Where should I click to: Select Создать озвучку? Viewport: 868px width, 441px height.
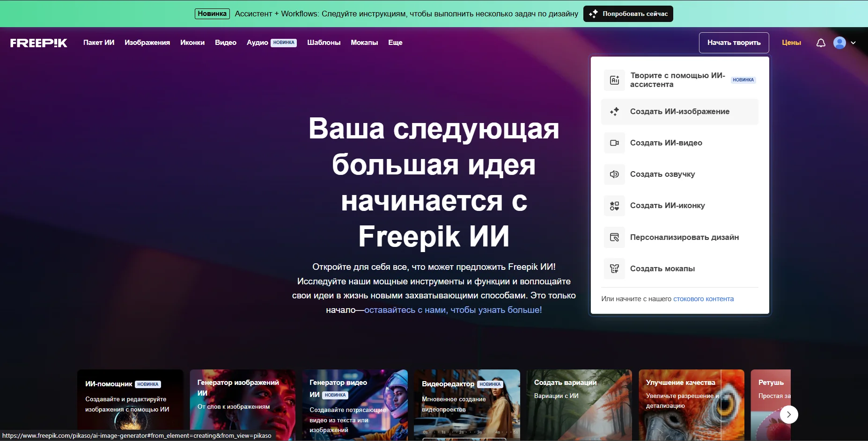pos(680,174)
